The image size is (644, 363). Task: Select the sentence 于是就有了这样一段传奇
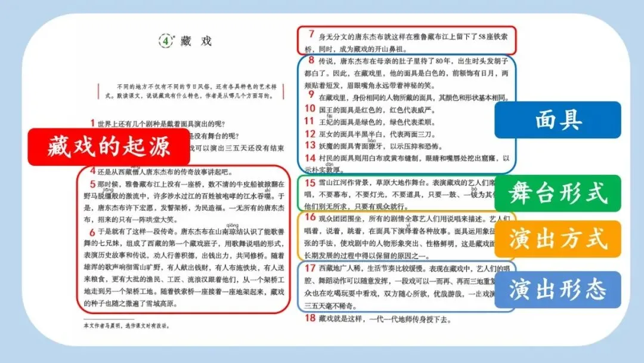[x=138, y=232]
